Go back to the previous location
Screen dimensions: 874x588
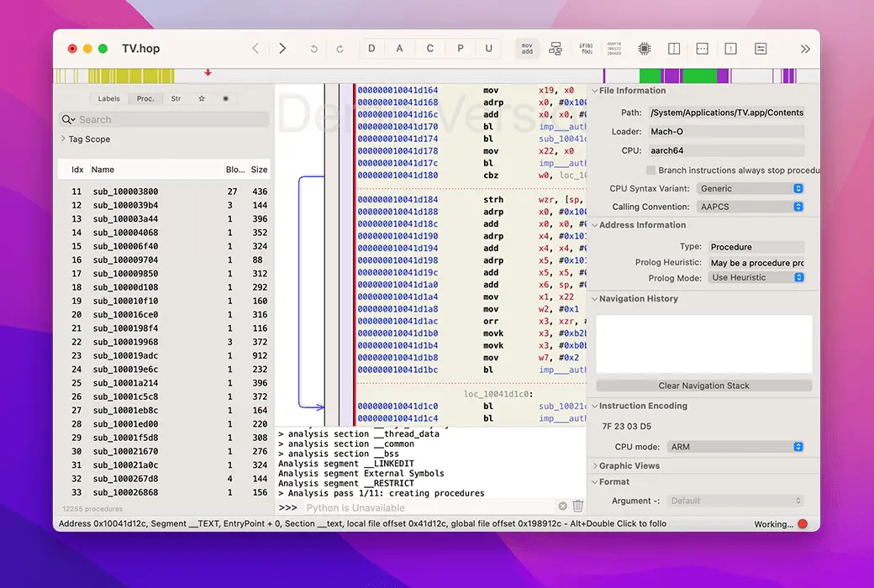tap(255, 49)
